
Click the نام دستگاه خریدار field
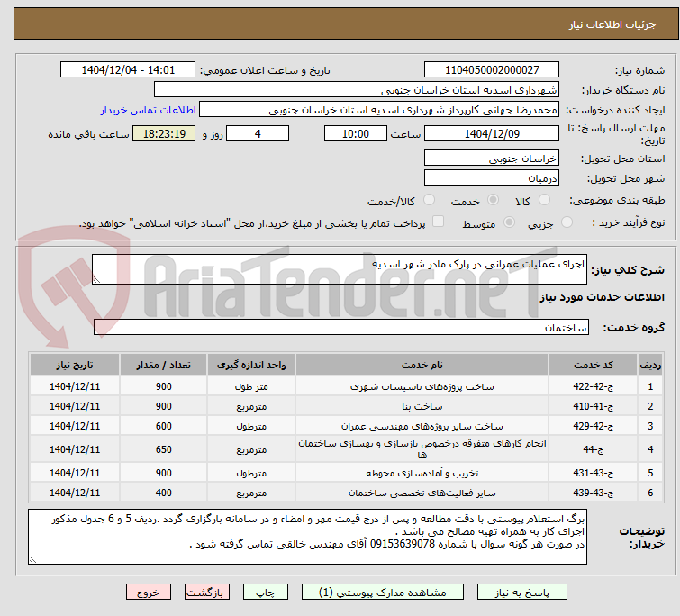pos(356,90)
